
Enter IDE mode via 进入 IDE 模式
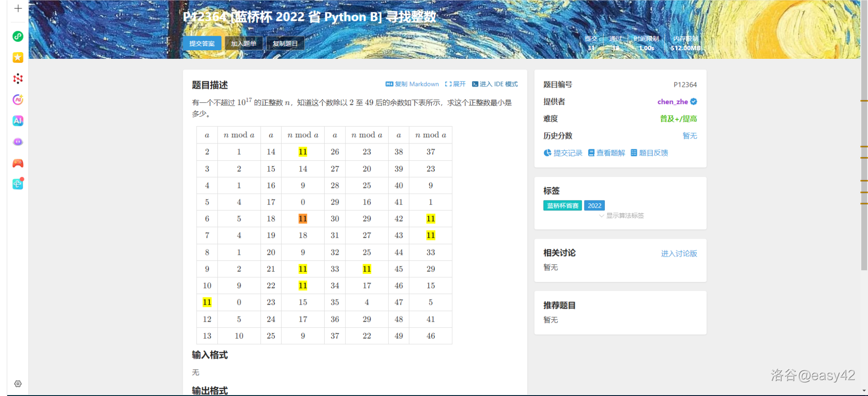click(x=495, y=84)
